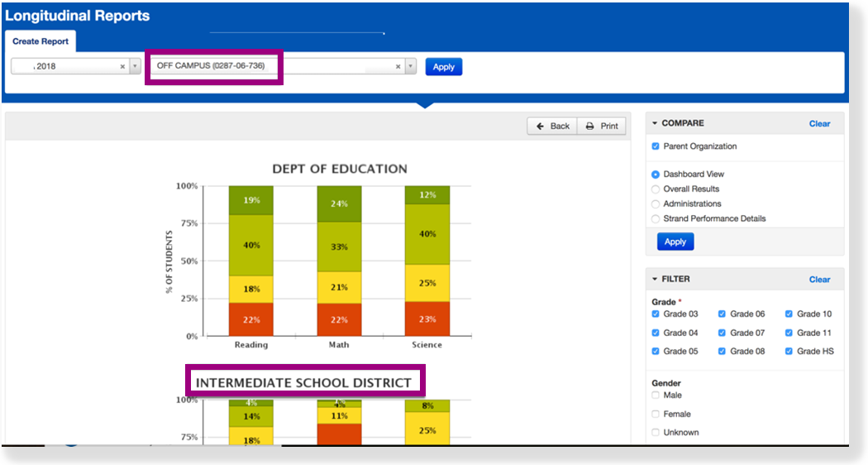Open the OFF CAMPUS organization dropdown arrow
This screenshot has width=868, height=465.
click(x=410, y=67)
